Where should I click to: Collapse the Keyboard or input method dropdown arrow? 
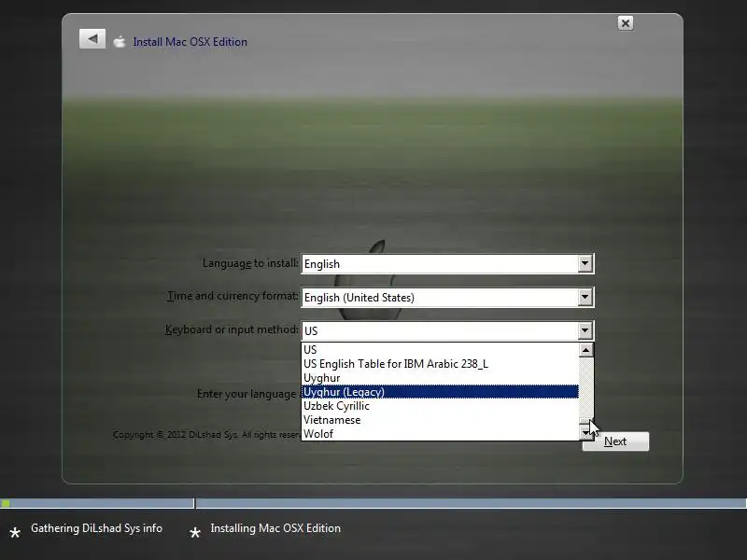click(x=585, y=330)
